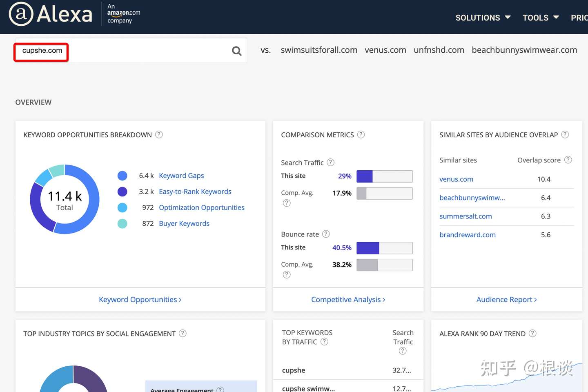Viewport: 588px width, 392px height.
Task: Open Optimization Opportunities link
Action: click(x=202, y=207)
